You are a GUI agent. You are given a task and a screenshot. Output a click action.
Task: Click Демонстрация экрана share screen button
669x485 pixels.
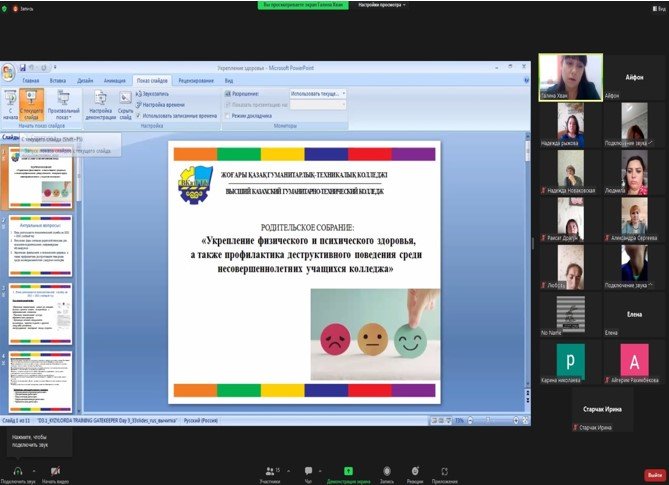(348, 475)
